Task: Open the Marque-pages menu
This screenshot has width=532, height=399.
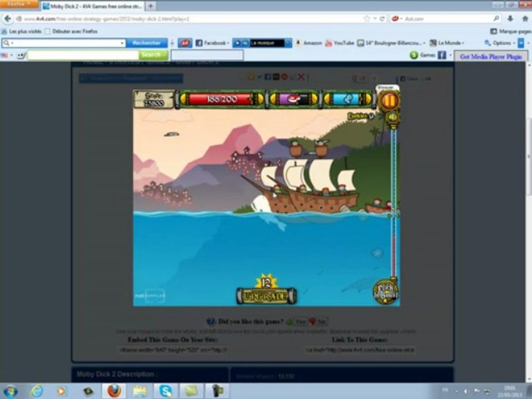Action: 510,32
